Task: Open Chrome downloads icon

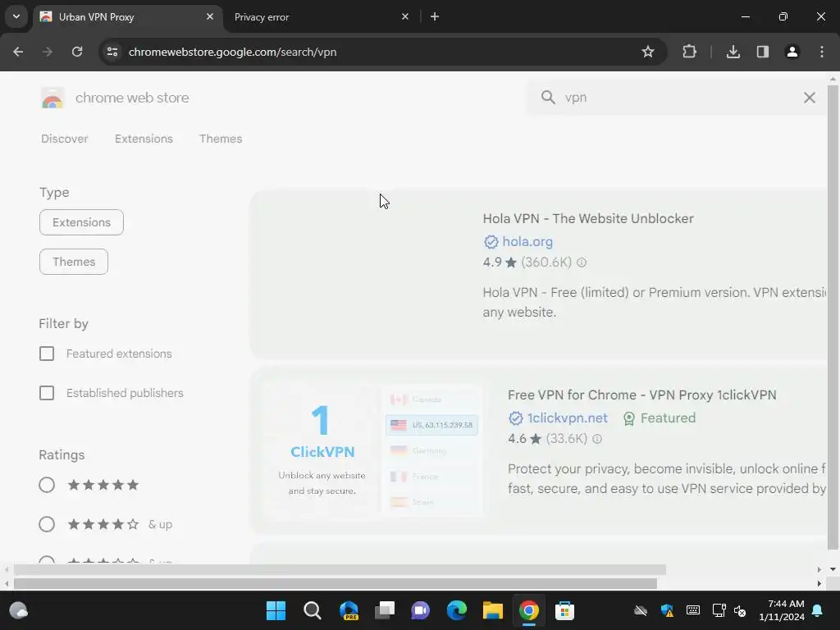Action: coord(733,52)
